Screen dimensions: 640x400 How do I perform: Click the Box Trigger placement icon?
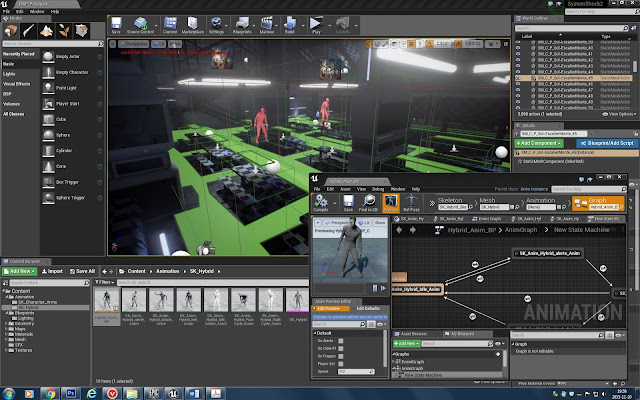pyautogui.click(x=48, y=182)
